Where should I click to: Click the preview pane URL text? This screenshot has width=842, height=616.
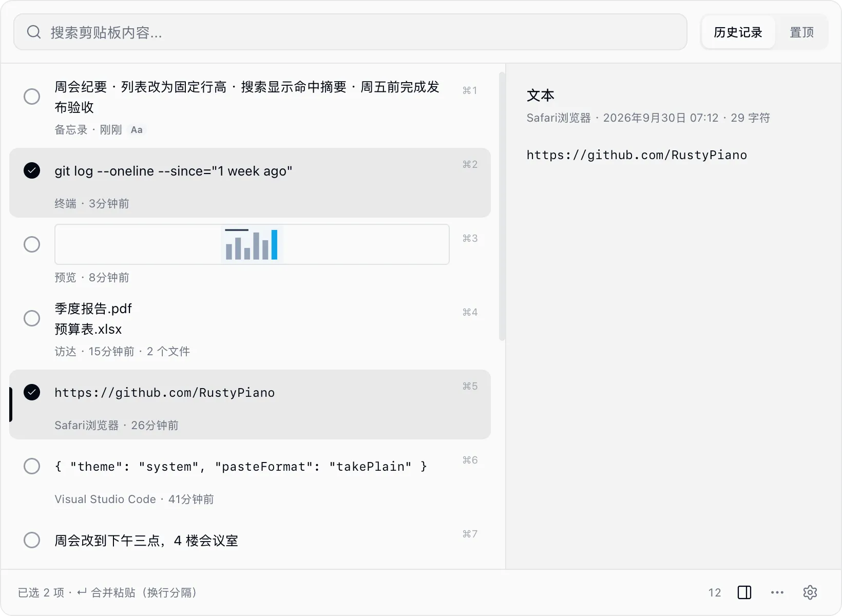pyautogui.click(x=637, y=155)
